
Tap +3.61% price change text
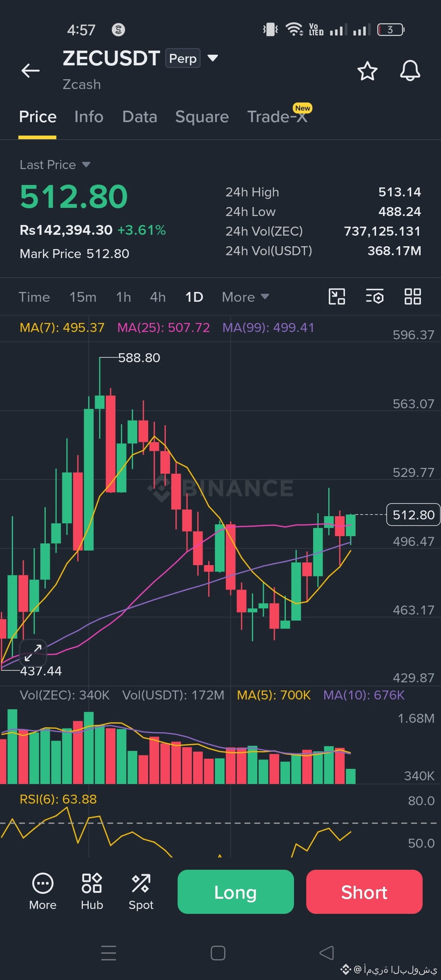142,230
